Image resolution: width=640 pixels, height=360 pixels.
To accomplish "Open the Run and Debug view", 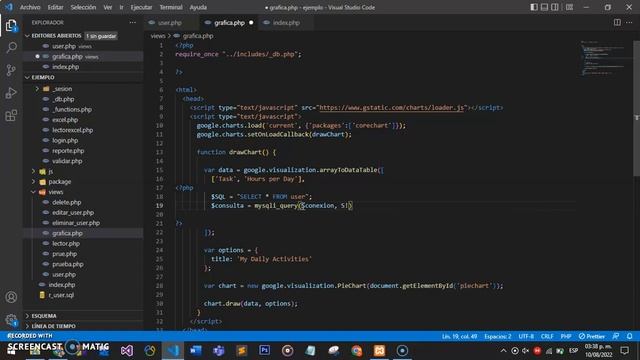I will tap(11, 93).
